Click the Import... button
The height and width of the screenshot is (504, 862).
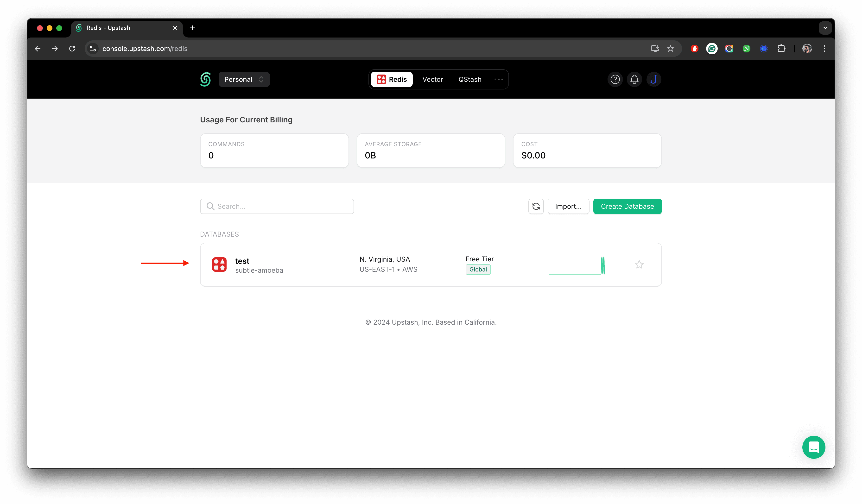point(568,206)
